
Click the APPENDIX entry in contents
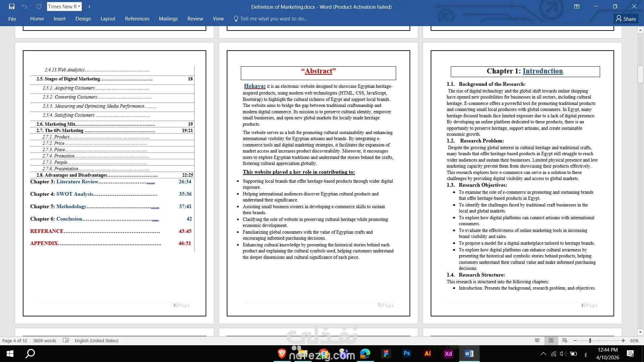[x=44, y=243]
